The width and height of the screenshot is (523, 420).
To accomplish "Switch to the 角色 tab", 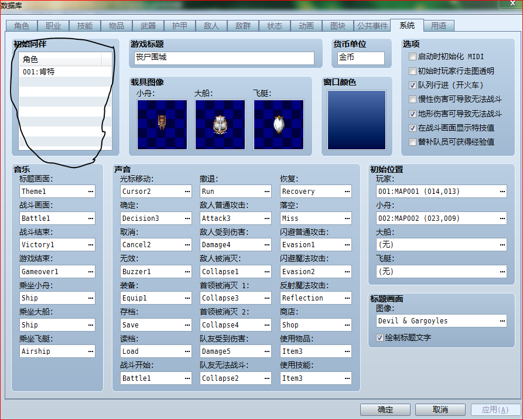I will [22, 26].
